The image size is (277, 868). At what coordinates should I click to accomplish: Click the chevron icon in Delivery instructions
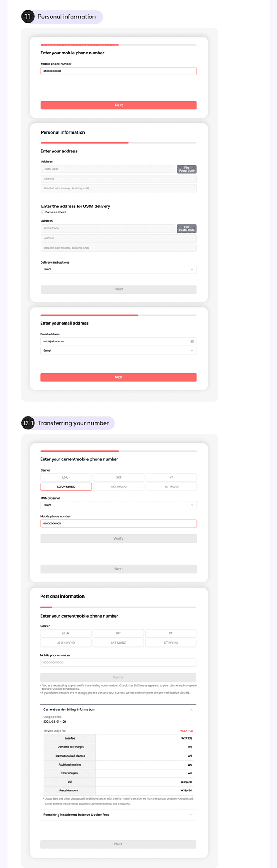[192, 270]
